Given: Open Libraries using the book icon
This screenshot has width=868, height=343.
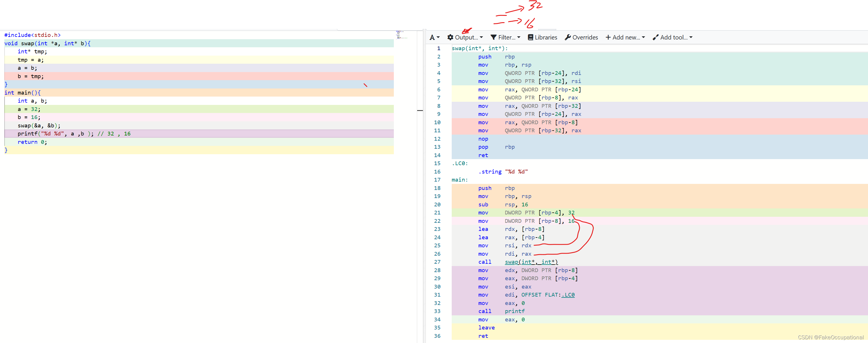Looking at the screenshot, I should pos(531,37).
